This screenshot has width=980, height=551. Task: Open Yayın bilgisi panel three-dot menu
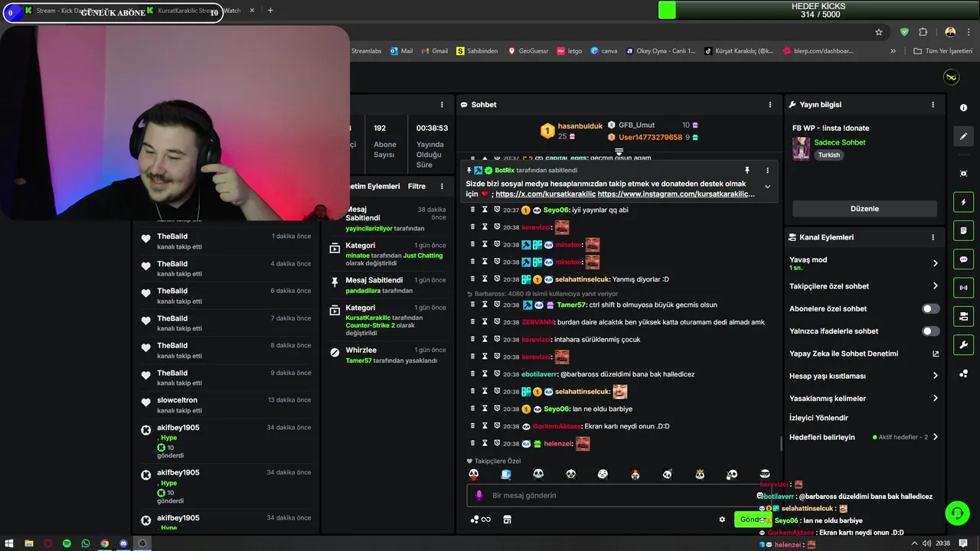[x=933, y=105]
